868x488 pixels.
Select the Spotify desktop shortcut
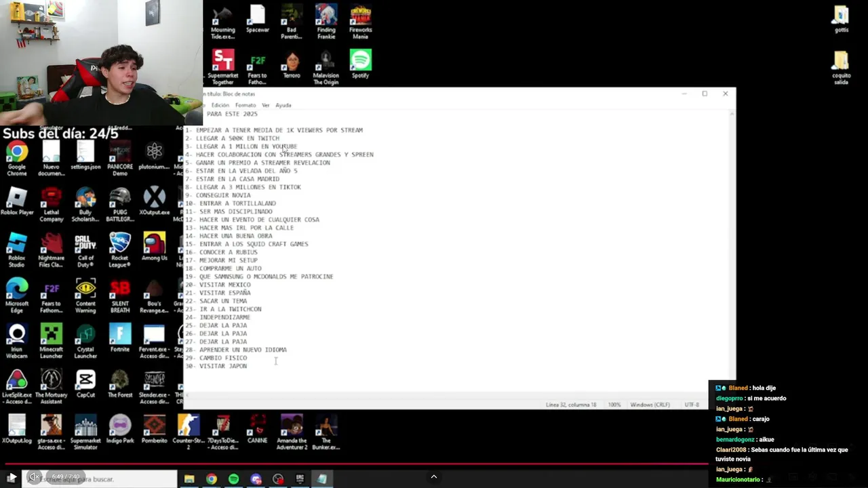click(x=361, y=64)
